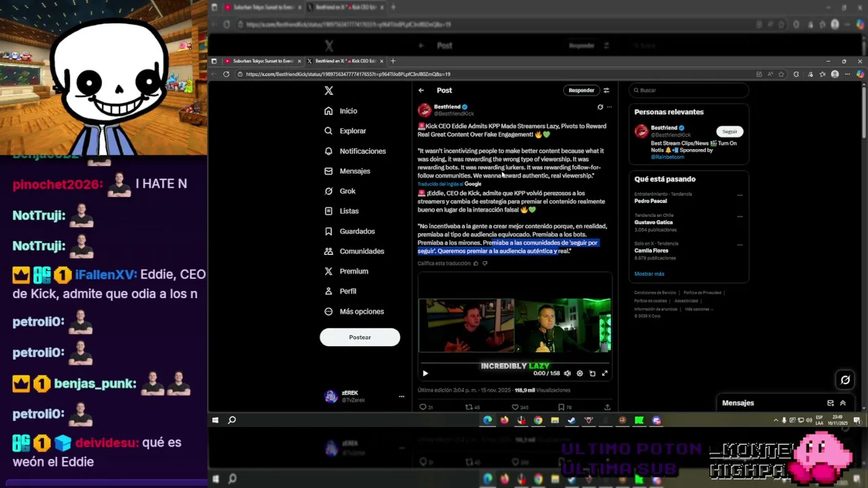Open video settings gear
868x488 pixels.
580,373
